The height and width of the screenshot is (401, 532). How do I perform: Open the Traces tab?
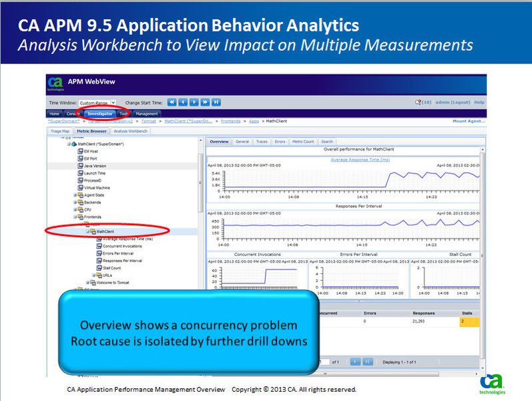tap(262, 142)
